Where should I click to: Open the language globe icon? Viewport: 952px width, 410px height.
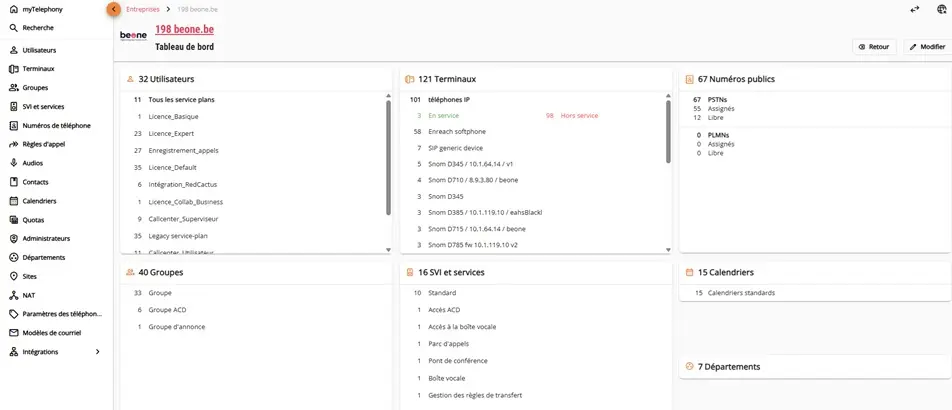click(941, 9)
